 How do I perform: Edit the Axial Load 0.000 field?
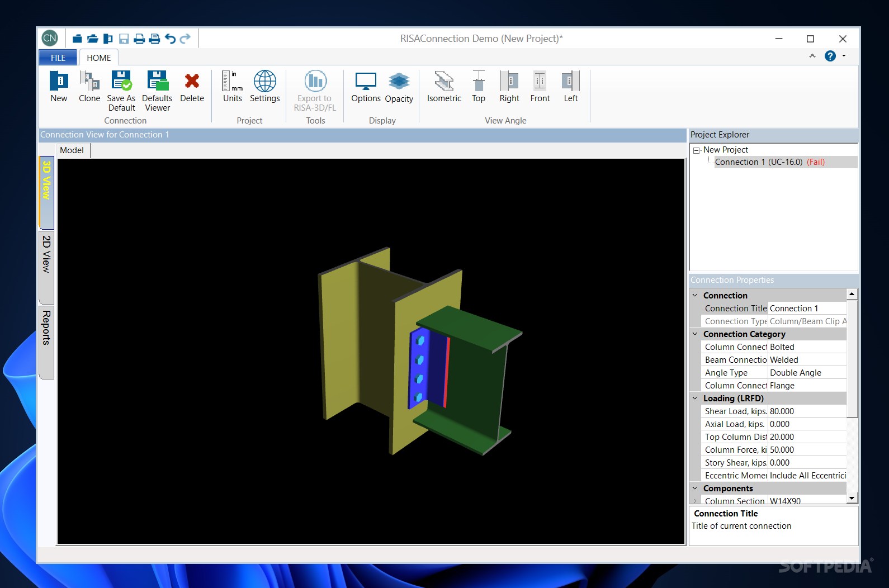tap(807, 424)
